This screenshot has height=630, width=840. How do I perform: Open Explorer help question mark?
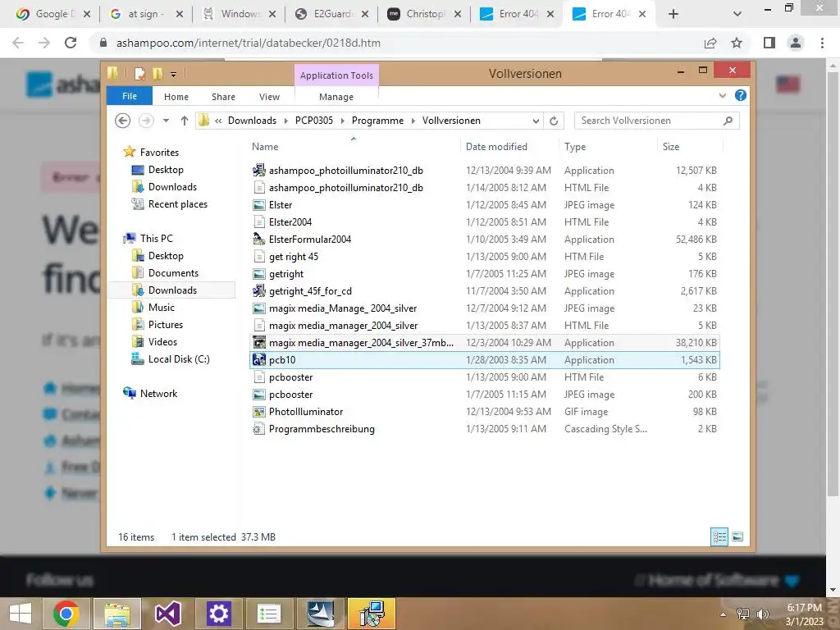(741, 95)
